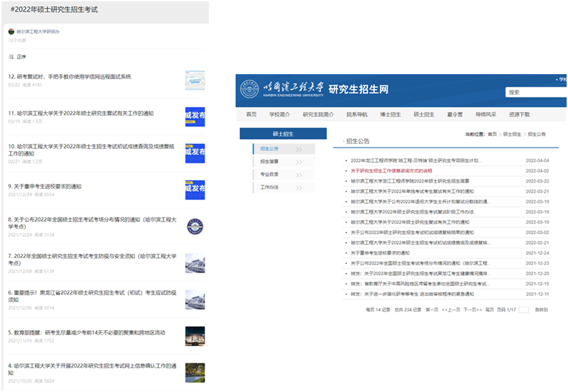Click the date 2022-04-04 in notice list
568x392 pixels.
click(537, 161)
